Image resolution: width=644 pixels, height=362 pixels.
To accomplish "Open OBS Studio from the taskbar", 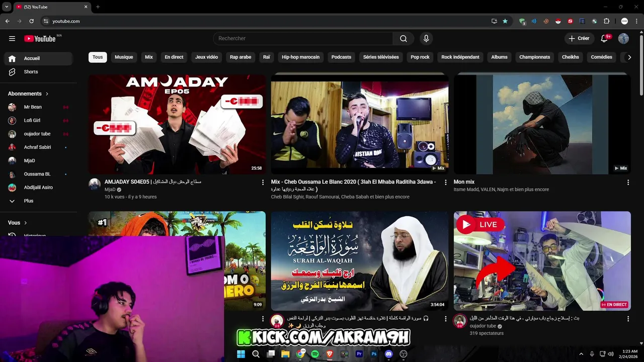I will (403, 354).
